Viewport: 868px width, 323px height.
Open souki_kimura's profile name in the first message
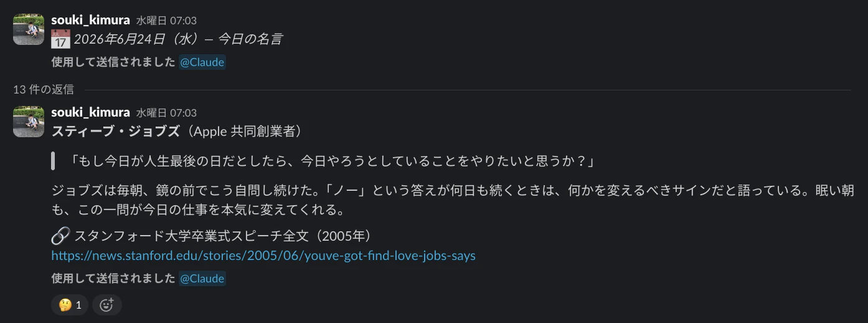pyautogui.click(x=91, y=20)
